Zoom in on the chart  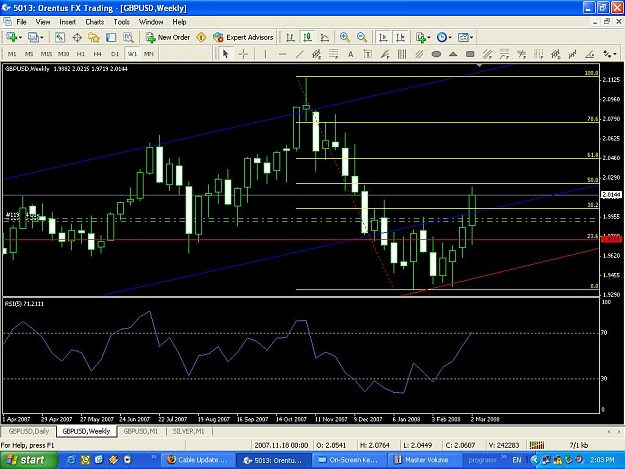[345, 37]
